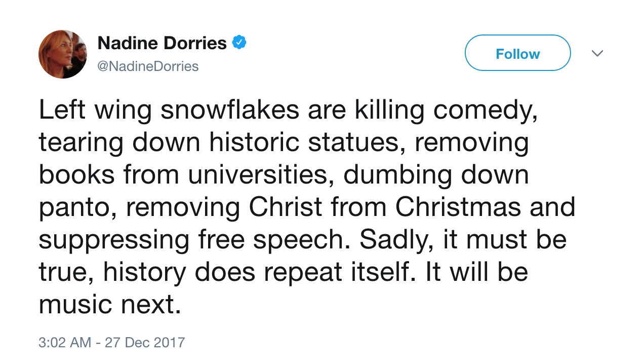Expand the tweet options chevron menu
The image size is (644, 363).
pyautogui.click(x=597, y=53)
